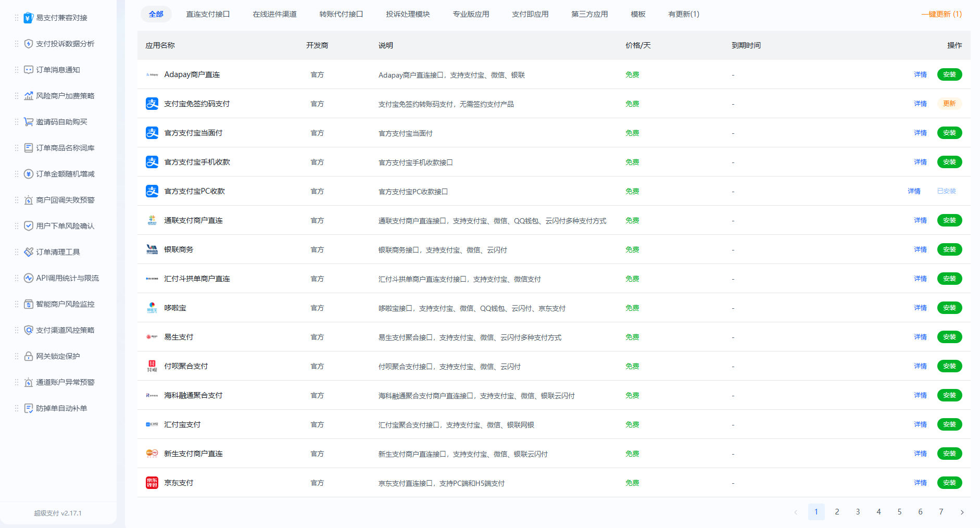980x528 pixels.
Task: Install the 京东支付 app
Action: [x=949, y=483]
